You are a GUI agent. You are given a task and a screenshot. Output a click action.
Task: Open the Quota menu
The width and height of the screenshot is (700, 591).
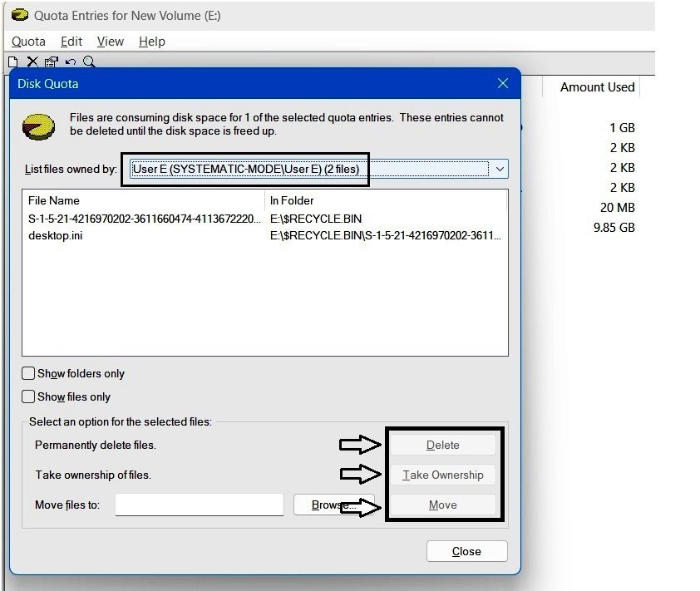point(28,42)
